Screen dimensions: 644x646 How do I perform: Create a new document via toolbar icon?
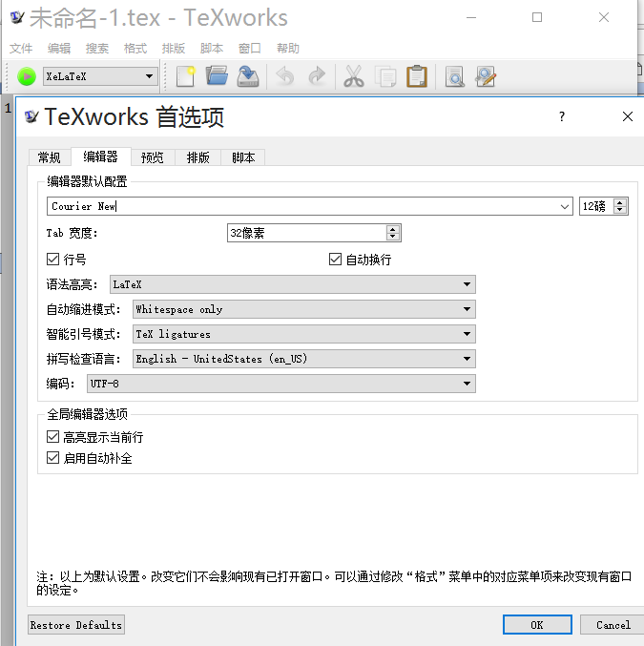pos(185,76)
